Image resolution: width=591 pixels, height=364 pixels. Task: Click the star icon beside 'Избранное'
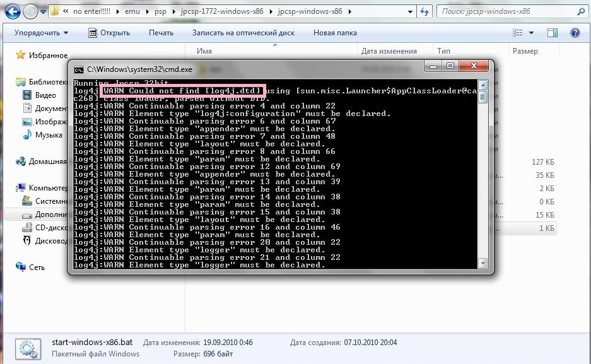click(20, 55)
